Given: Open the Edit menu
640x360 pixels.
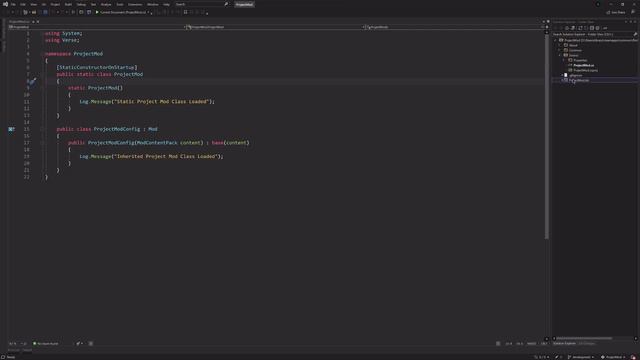Looking at the screenshot, I should tap(23, 4).
